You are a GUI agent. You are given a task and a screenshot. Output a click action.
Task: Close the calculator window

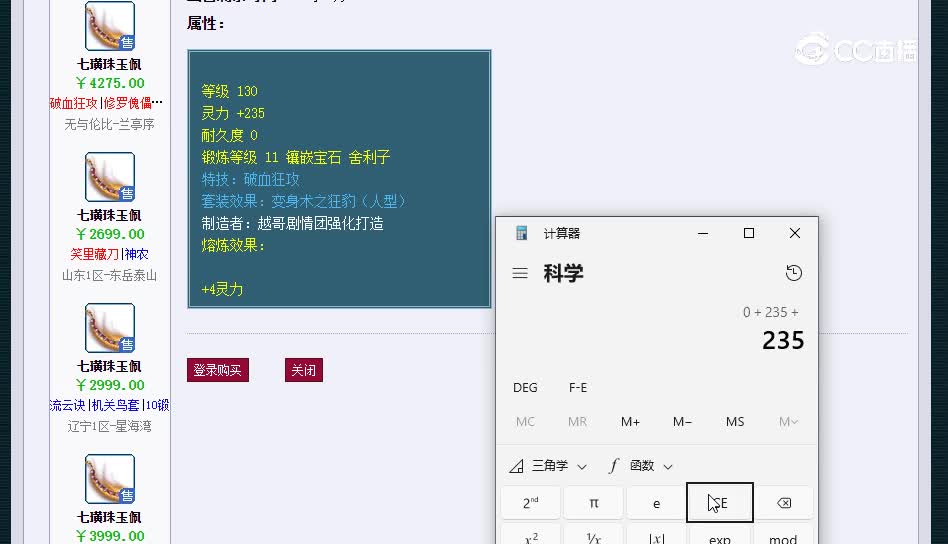point(794,233)
